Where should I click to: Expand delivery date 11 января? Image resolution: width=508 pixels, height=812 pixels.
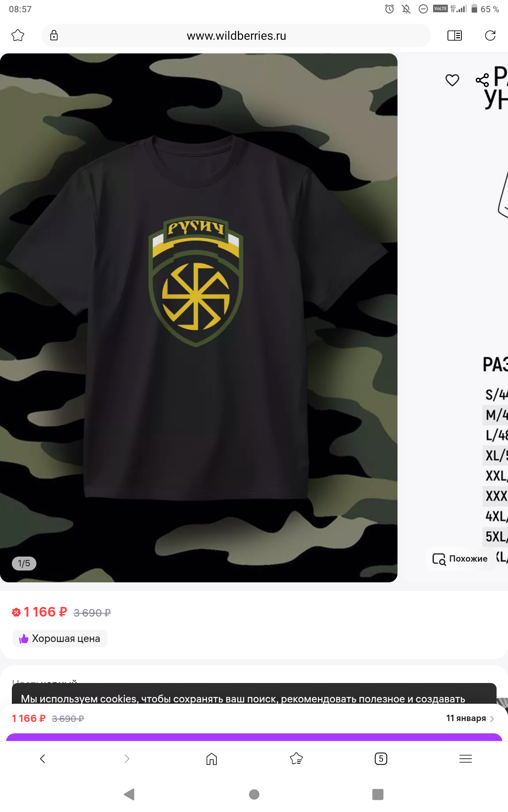470,719
